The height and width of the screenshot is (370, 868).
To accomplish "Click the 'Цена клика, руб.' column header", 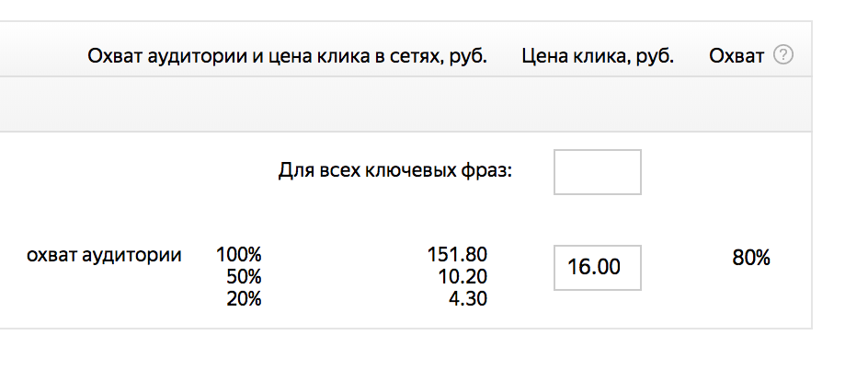I will (598, 56).
